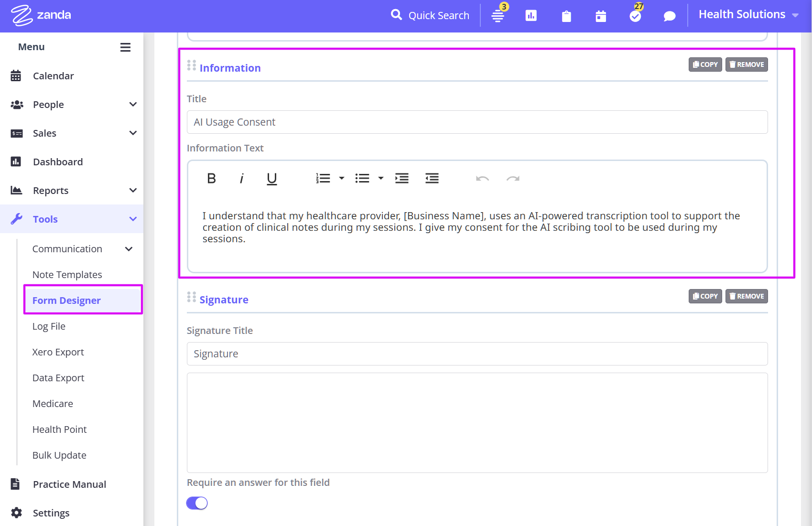
Task: Copy the Signature section
Action: 705,296
